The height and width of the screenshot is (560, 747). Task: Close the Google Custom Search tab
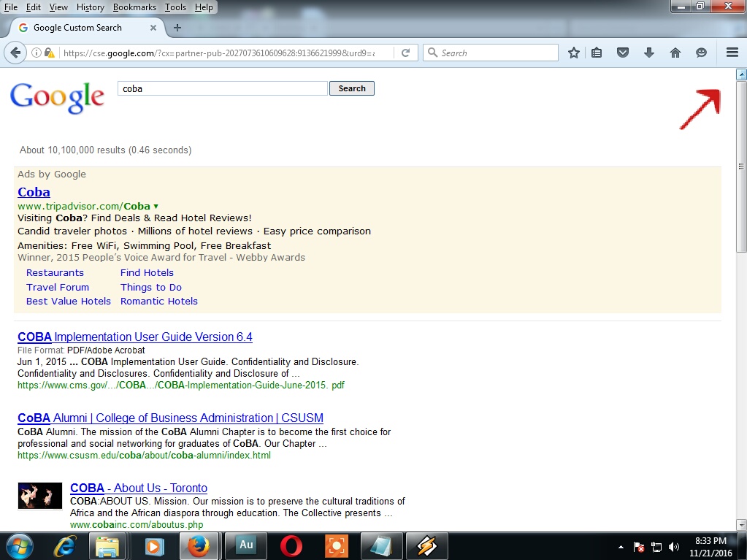pyautogui.click(x=153, y=28)
